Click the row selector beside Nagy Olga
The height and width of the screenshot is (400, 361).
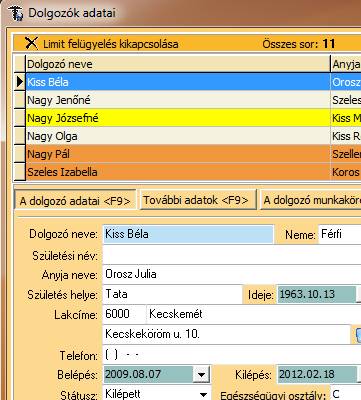(x=20, y=136)
